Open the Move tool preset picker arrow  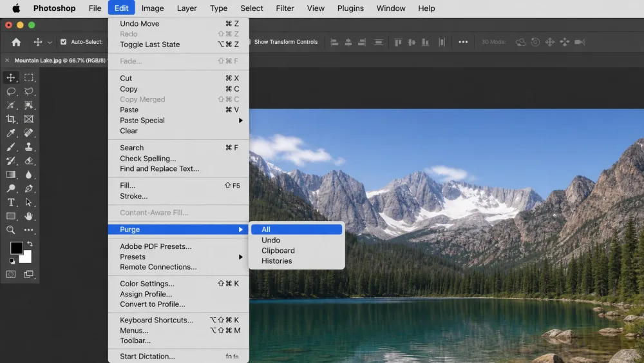tap(50, 43)
